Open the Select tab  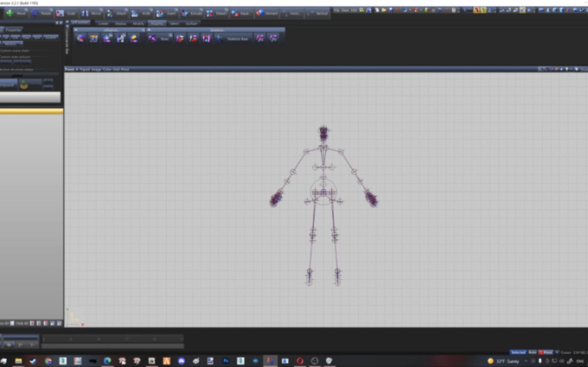(174, 22)
